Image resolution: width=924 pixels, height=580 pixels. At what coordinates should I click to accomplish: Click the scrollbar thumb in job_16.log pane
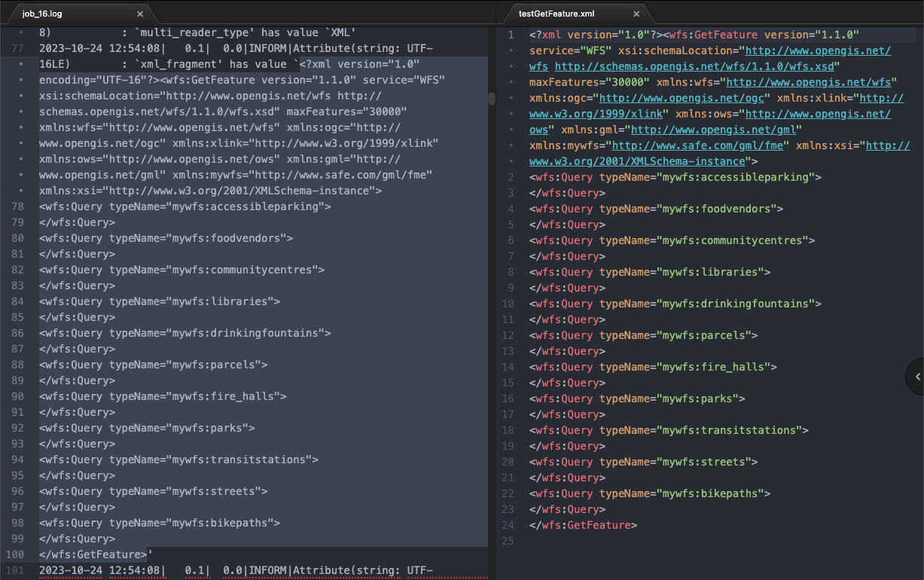[x=492, y=98]
